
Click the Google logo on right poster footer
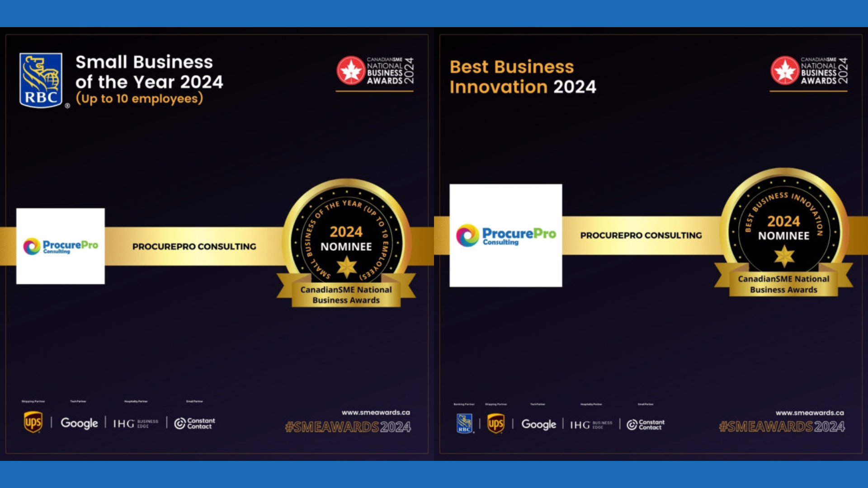pyautogui.click(x=538, y=424)
